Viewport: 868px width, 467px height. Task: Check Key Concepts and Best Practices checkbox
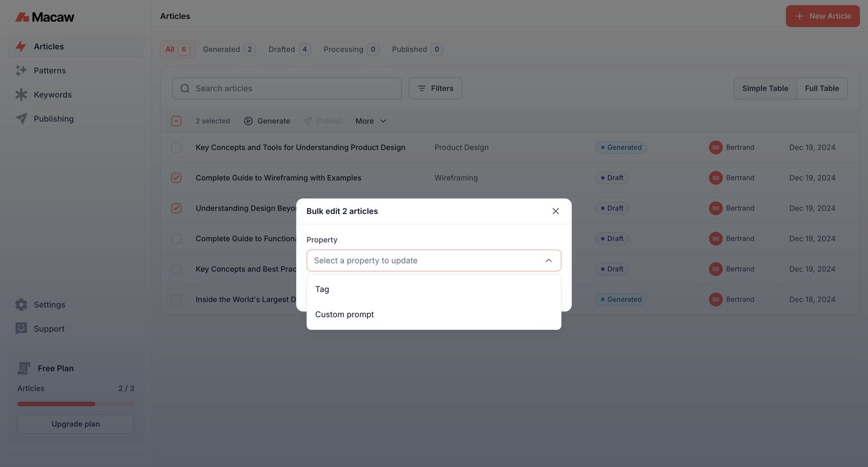pos(176,269)
